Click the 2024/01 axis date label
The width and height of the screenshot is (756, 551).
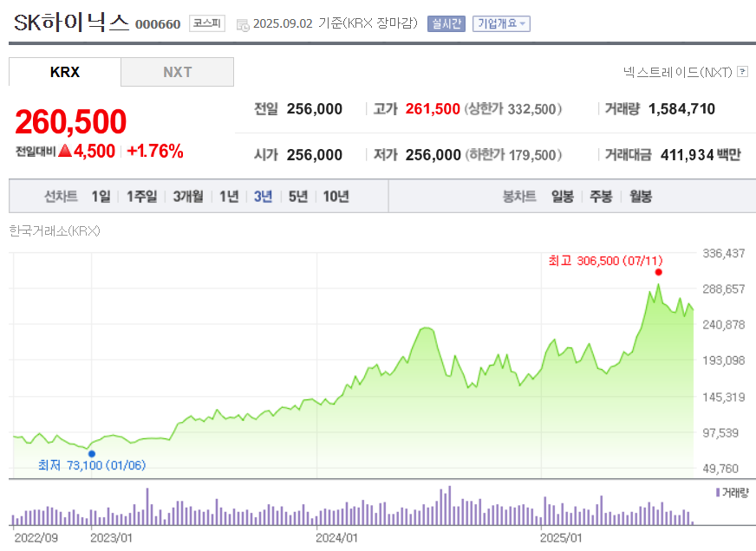(337, 538)
